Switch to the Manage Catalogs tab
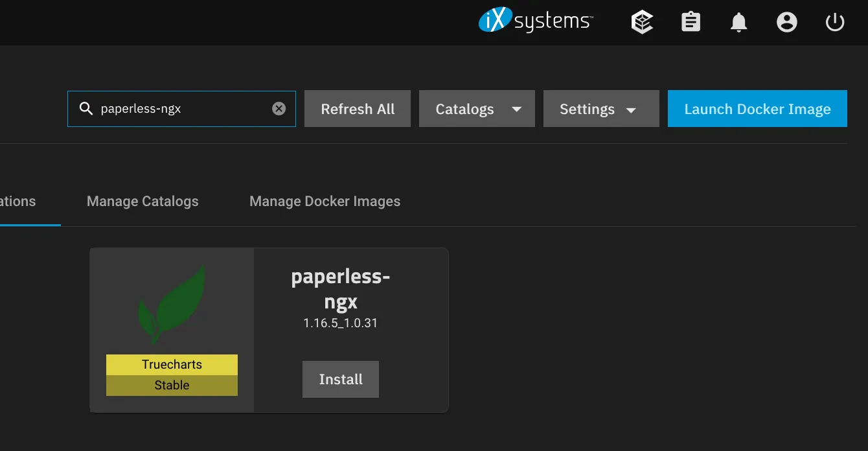The height and width of the screenshot is (451, 868). pyautogui.click(x=143, y=201)
